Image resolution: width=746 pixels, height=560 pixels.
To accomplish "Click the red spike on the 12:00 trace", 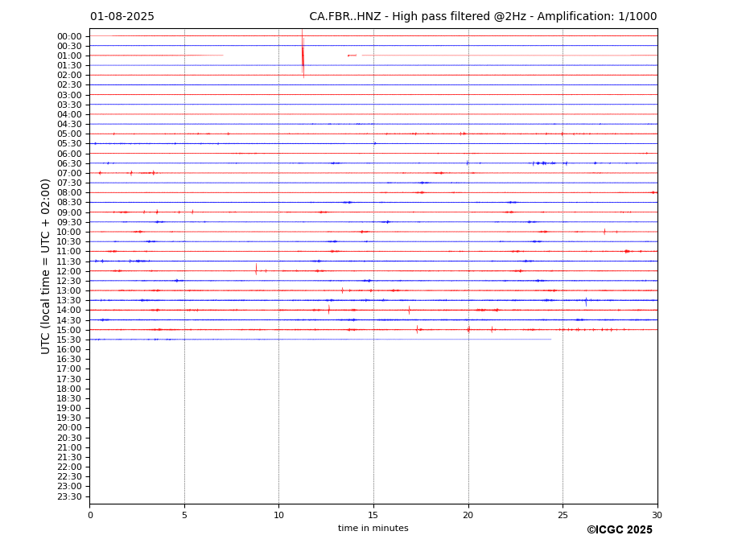I will 256,270.
